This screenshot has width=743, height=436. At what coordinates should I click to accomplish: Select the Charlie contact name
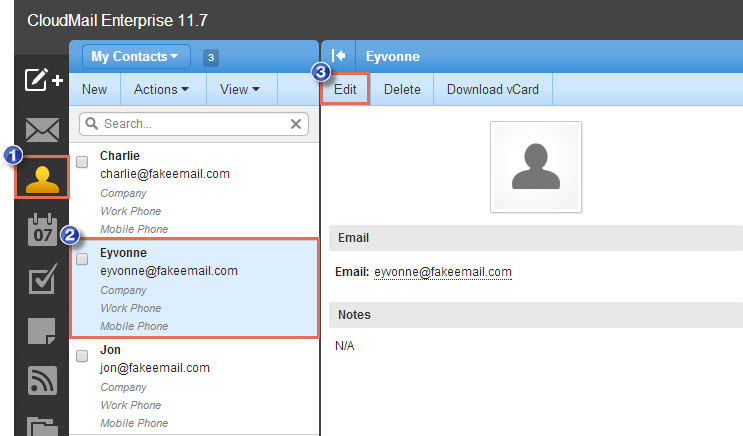point(120,156)
